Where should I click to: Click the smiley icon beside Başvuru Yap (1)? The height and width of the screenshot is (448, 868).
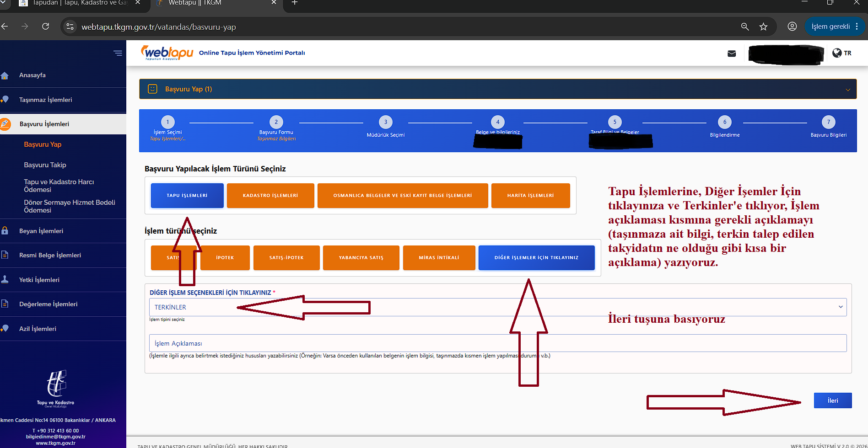[152, 89]
